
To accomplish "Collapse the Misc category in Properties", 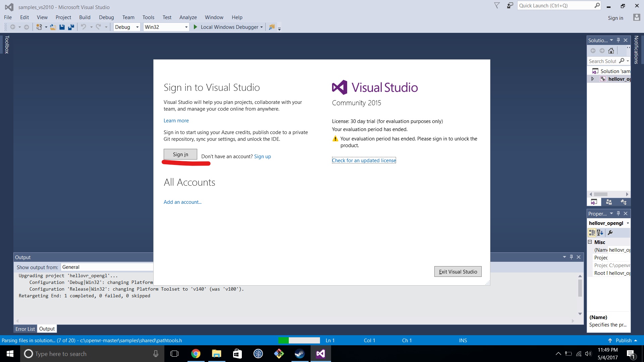I will coord(590,242).
